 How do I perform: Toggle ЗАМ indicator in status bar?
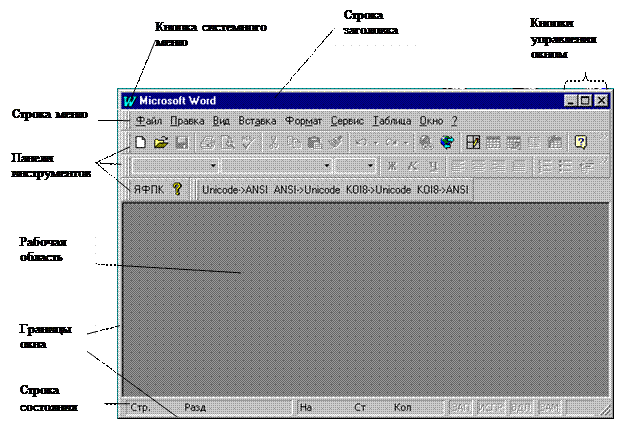coord(550,407)
